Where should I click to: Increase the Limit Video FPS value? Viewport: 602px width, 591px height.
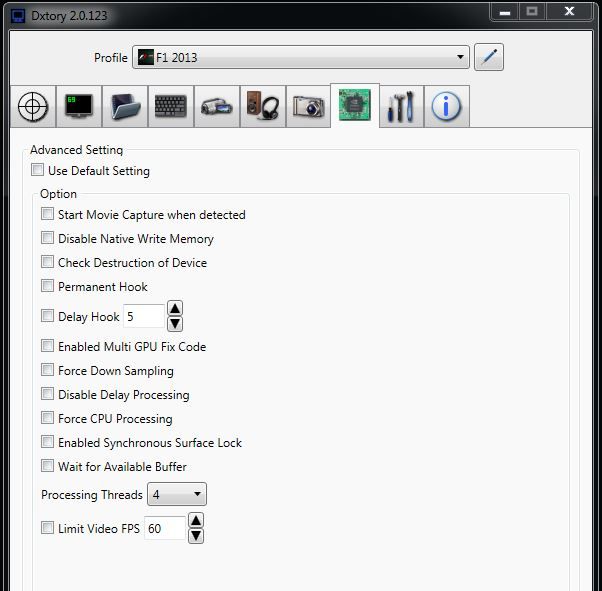click(x=196, y=520)
